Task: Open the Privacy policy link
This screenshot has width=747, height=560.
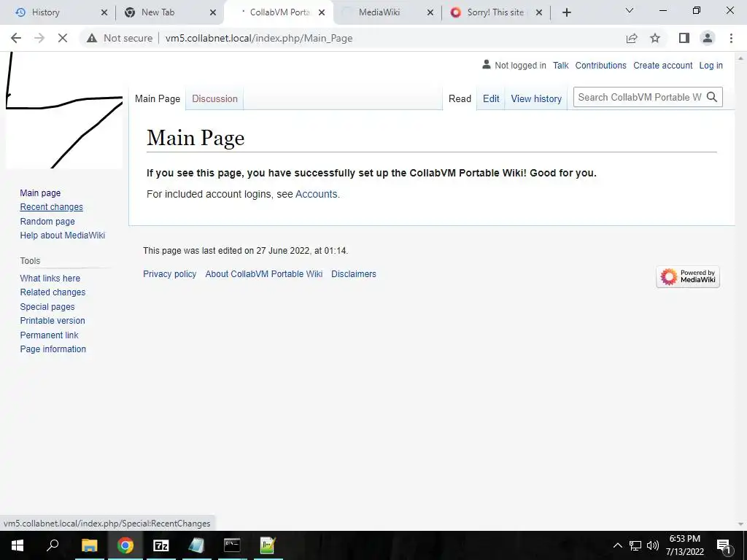Action: [169, 274]
